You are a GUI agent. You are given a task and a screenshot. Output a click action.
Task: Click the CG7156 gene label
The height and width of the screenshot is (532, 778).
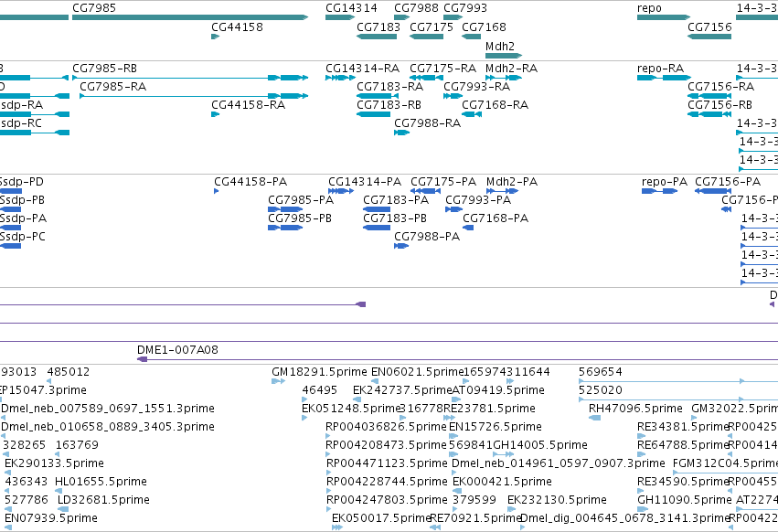(x=709, y=27)
